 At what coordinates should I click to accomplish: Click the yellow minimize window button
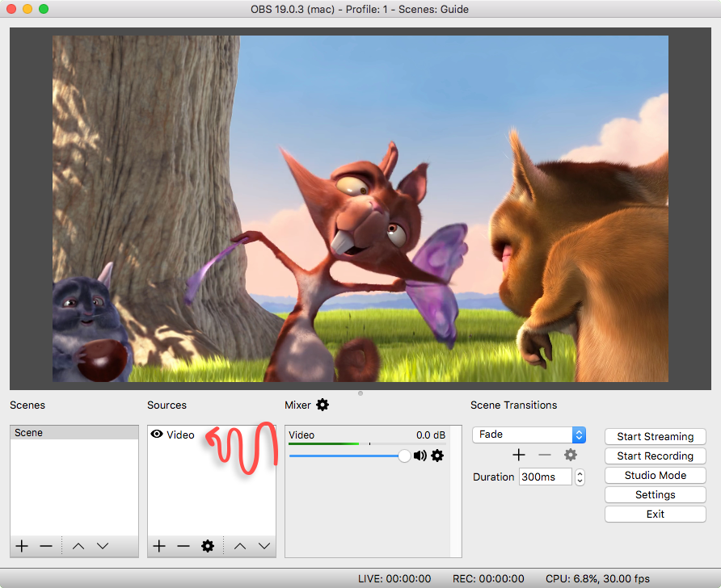[x=27, y=9]
